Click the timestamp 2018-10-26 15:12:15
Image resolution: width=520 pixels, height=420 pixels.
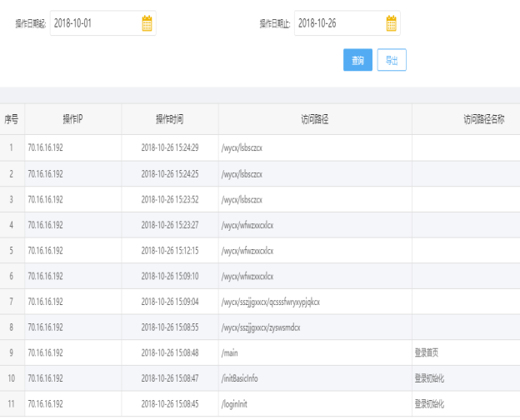(170, 250)
